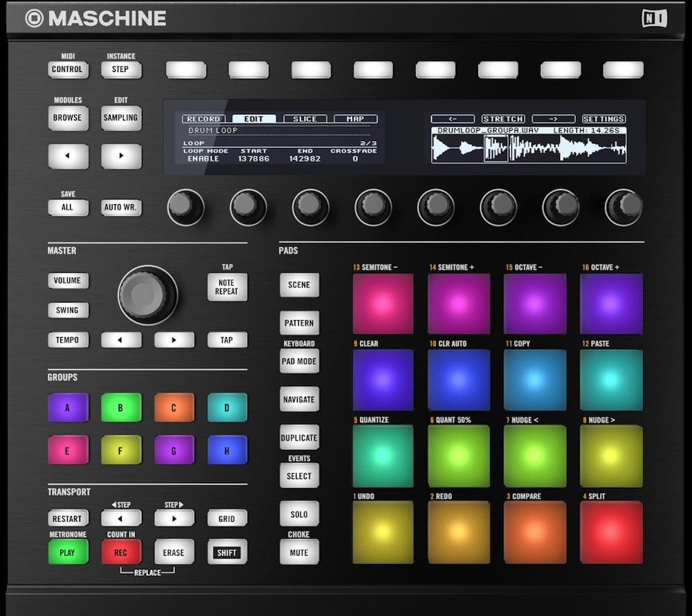Screen dimensions: 692x616
Task: Select the display's '->' soft label
Action: pos(554,118)
